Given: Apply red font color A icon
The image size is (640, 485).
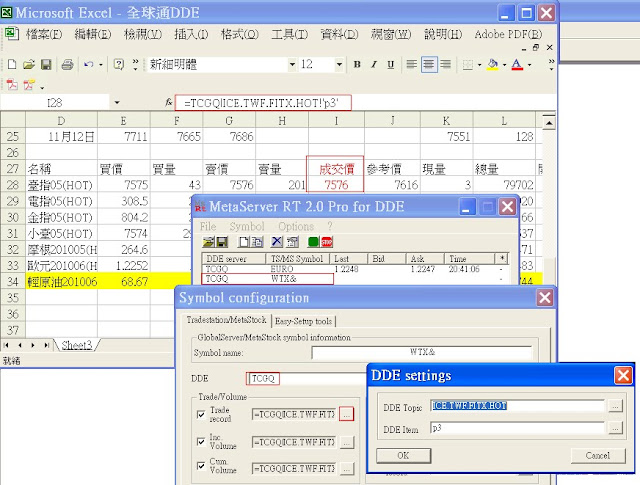Looking at the screenshot, I should coord(517,65).
